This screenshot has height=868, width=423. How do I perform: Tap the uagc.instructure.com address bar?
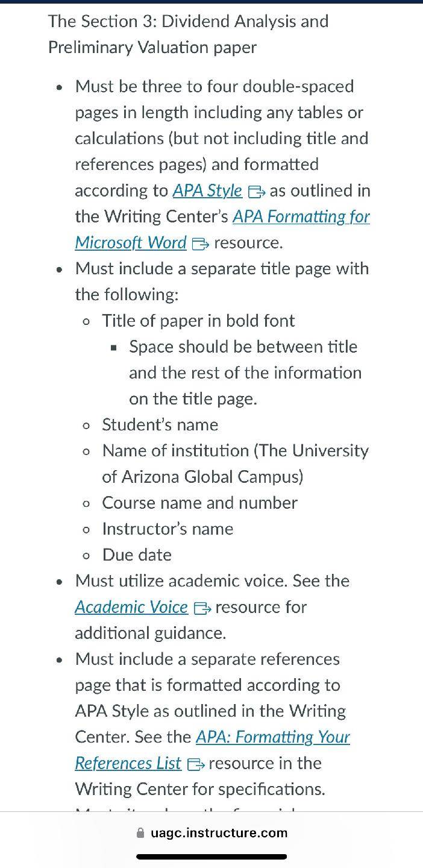coord(211,832)
